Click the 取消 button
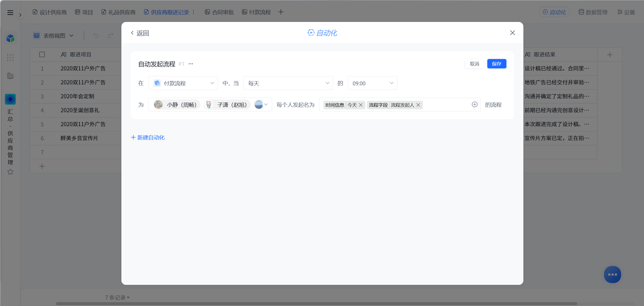 (474, 64)
